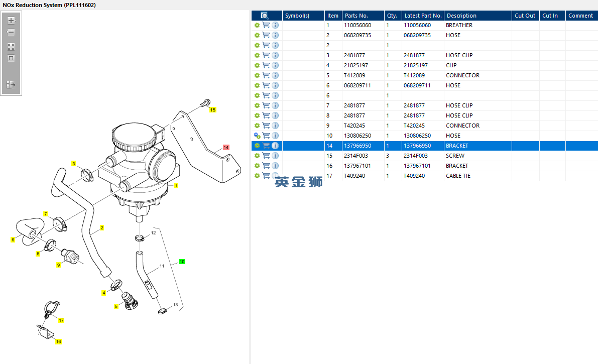598x364 pixels.
Task: Click the single-square fit view icon
Action: pos(11,58)
